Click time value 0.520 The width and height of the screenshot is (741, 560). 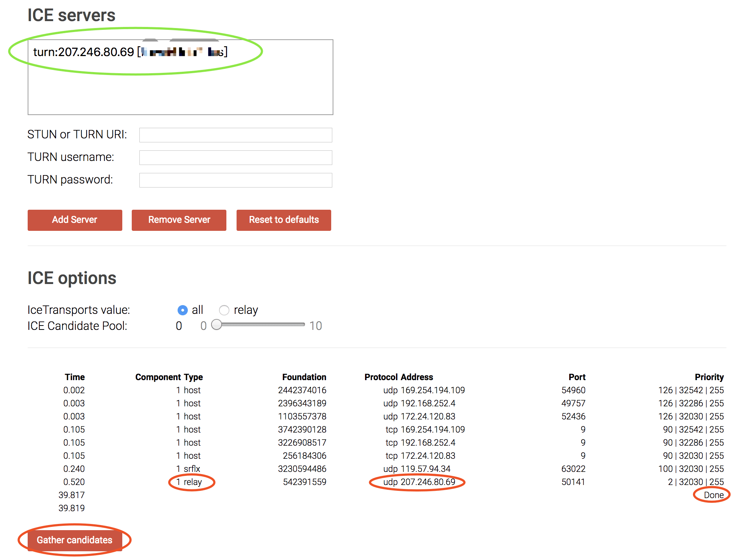click(74, 482)
